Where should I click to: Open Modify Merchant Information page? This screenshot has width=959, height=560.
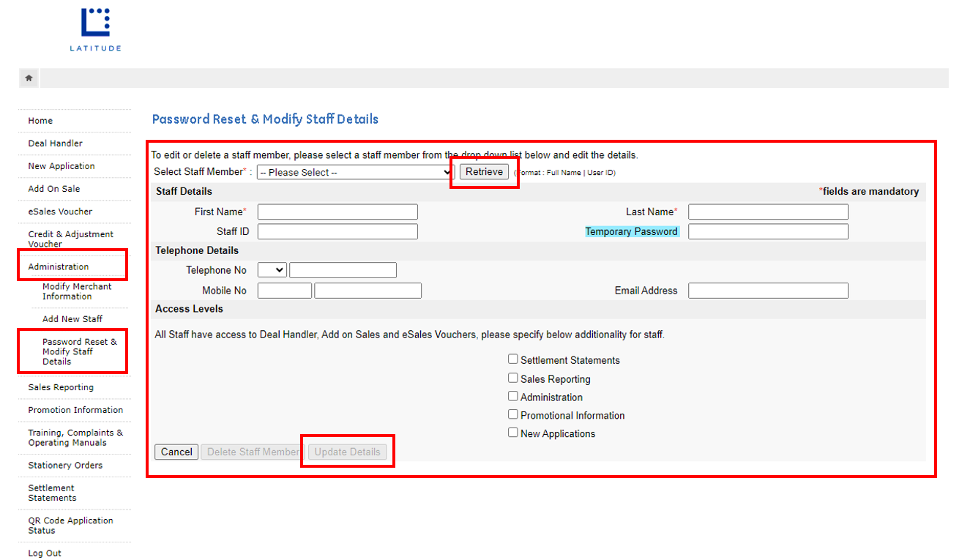[77, 291]
